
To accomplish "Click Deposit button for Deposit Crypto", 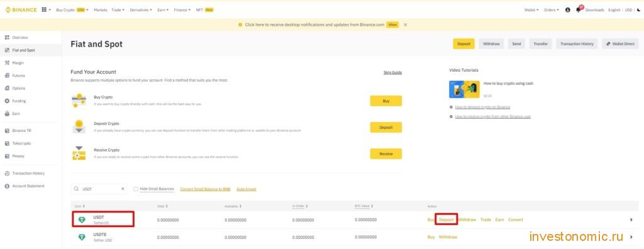I will click(386, 128).
